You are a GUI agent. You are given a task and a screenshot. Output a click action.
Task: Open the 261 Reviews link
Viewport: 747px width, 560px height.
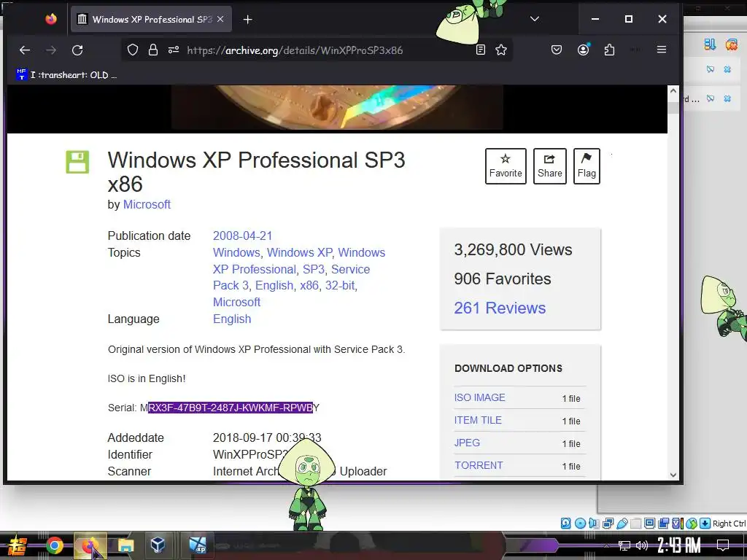[x=500, y=308]
